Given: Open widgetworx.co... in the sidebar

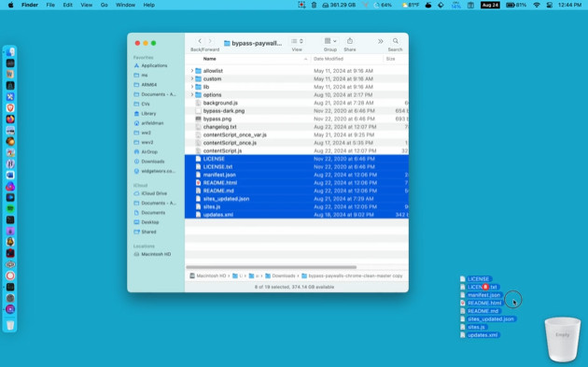Looking at the screenshot, I should pos(155,171).
